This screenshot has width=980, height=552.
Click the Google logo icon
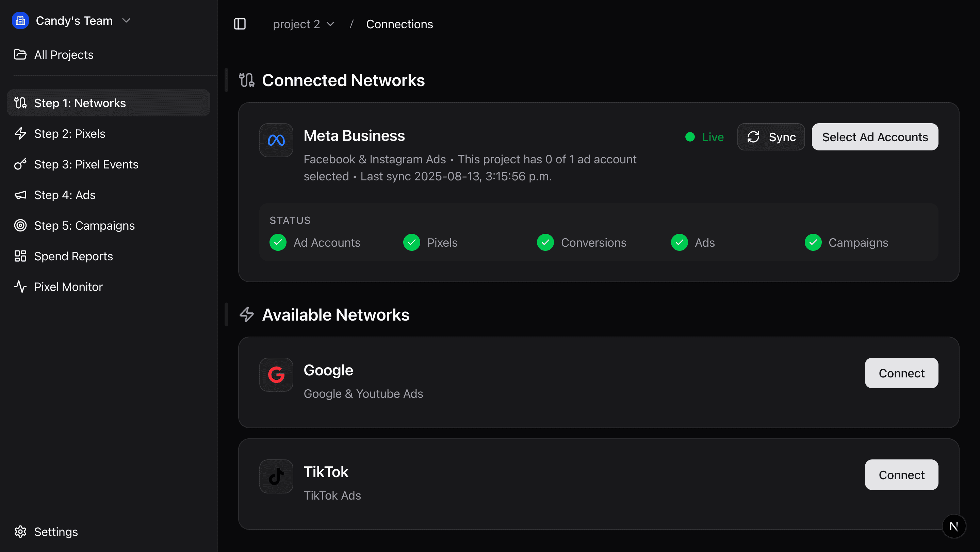coord(276,374)
